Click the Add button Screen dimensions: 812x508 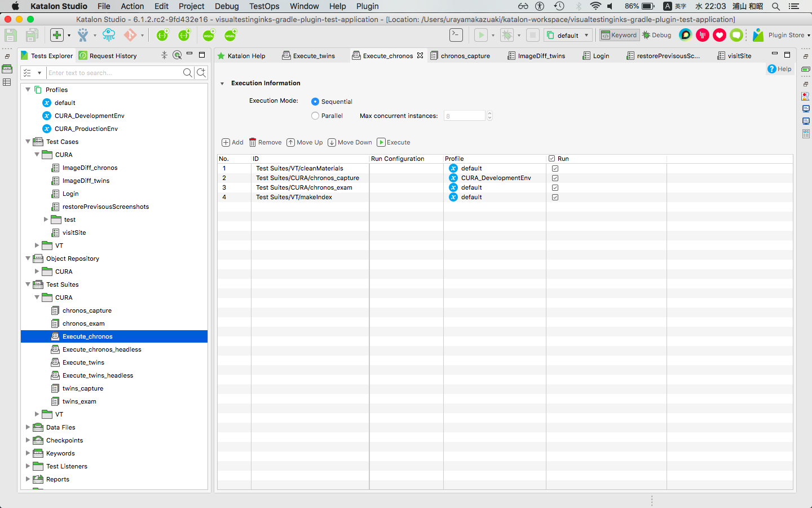pos(232,142)
